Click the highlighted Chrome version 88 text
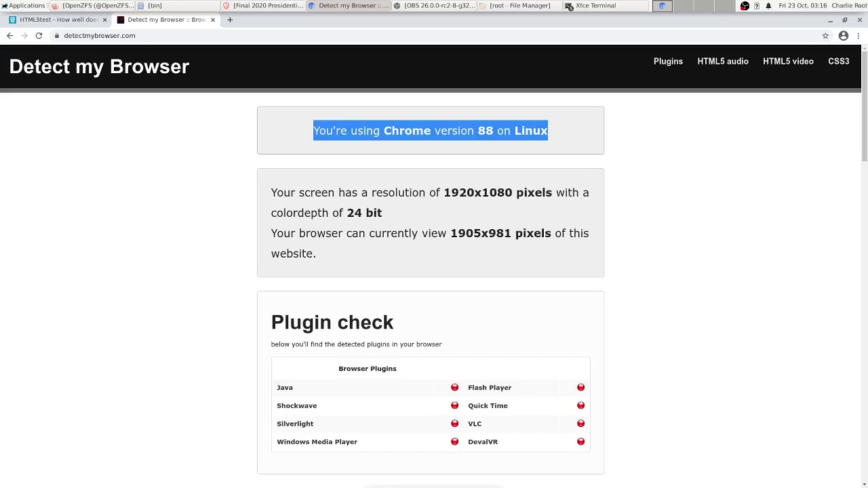 [x=430, y=131]
